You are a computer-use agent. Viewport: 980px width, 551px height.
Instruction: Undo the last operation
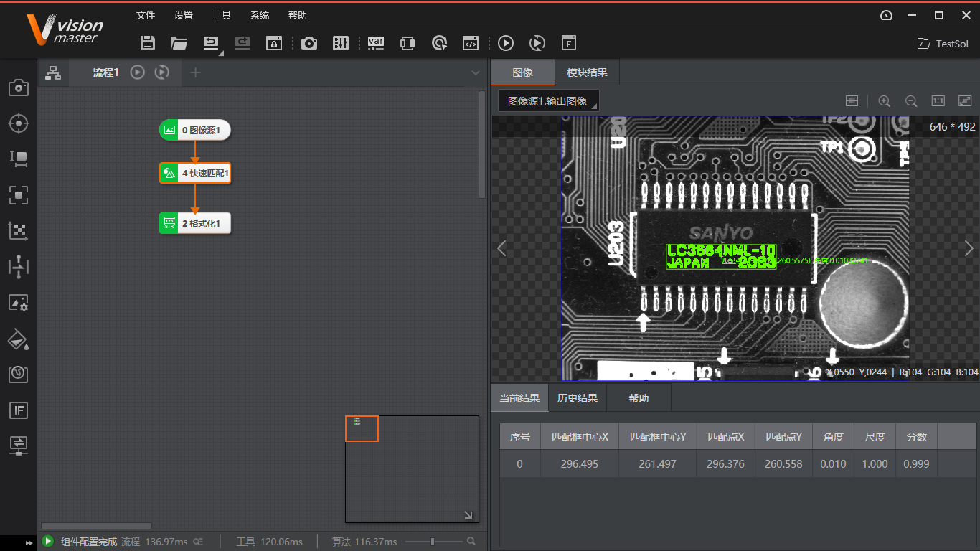click(x=210, y=43)
